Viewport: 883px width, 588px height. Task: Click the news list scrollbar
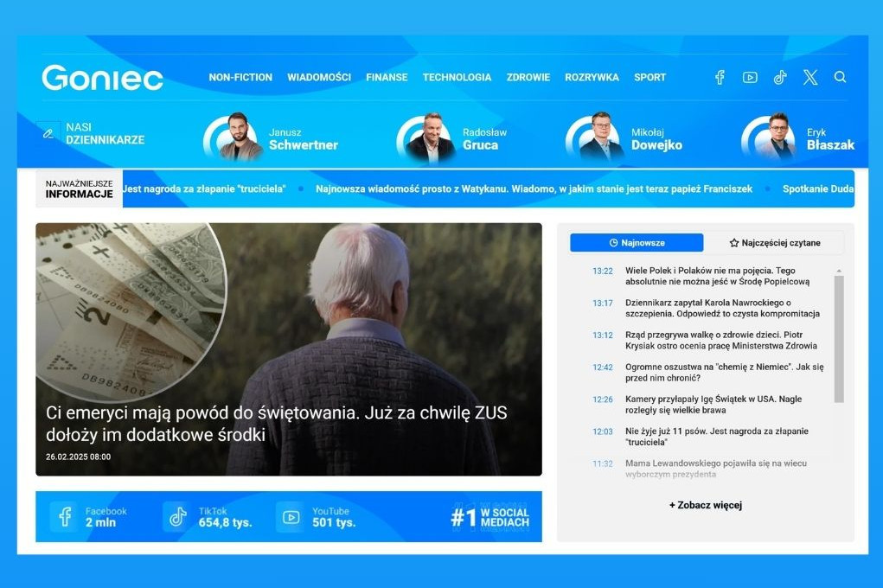[838, 337]
